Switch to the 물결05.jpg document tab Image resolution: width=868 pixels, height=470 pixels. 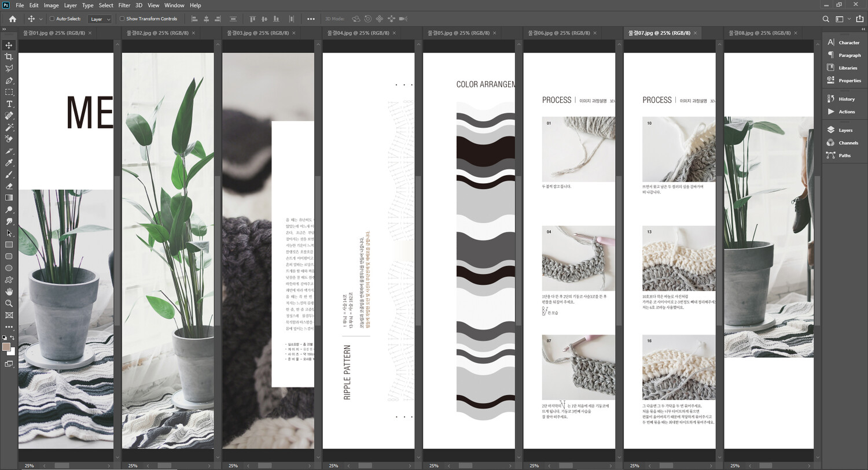pyautogui.click(x=458, y=33)
